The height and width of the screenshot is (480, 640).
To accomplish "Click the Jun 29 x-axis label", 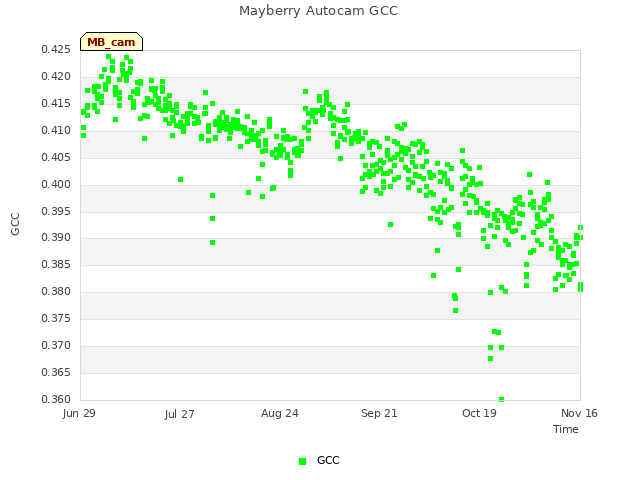I will tap(79, 413).
